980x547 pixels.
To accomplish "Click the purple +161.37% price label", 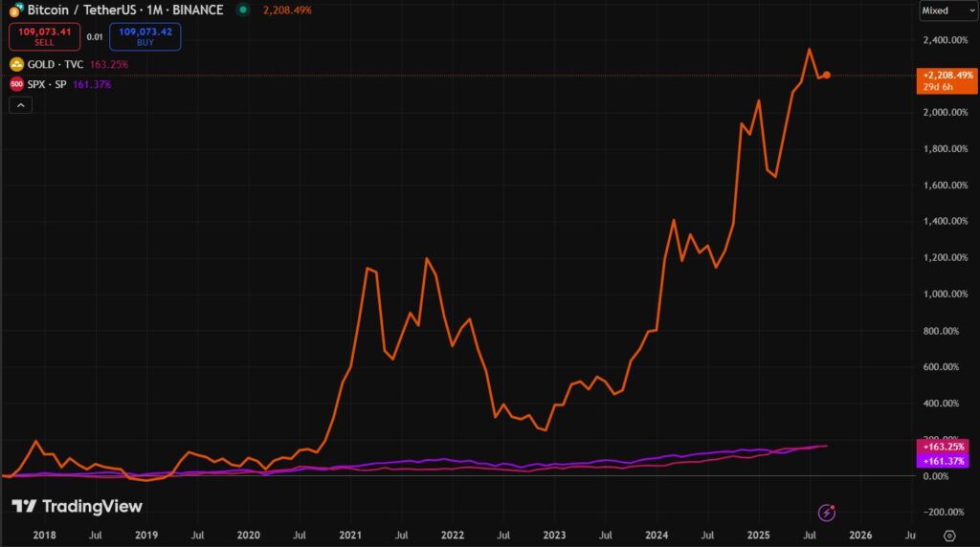I will point(943,461).
